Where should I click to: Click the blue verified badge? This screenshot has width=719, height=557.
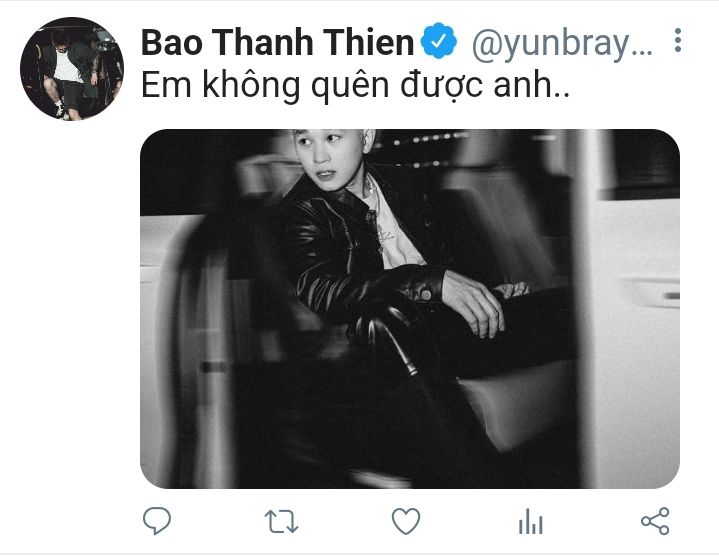(x=439, y=41)
